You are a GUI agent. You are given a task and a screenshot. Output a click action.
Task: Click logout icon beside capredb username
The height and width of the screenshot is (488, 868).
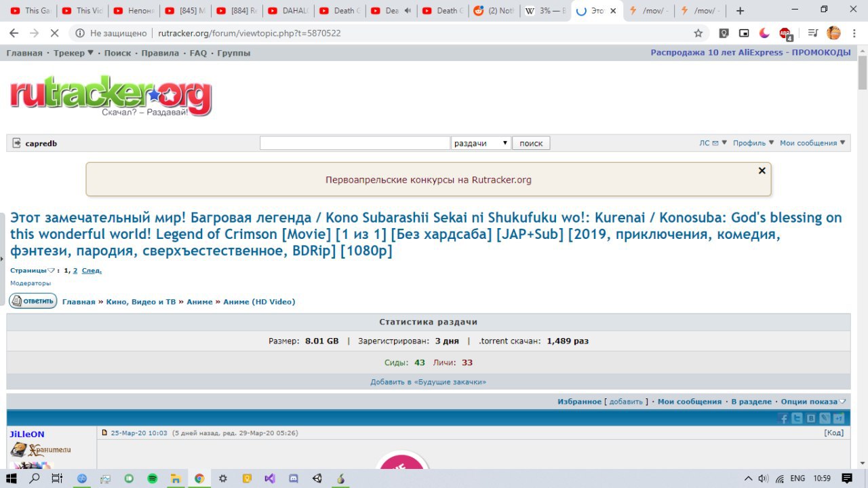point(17,143)
